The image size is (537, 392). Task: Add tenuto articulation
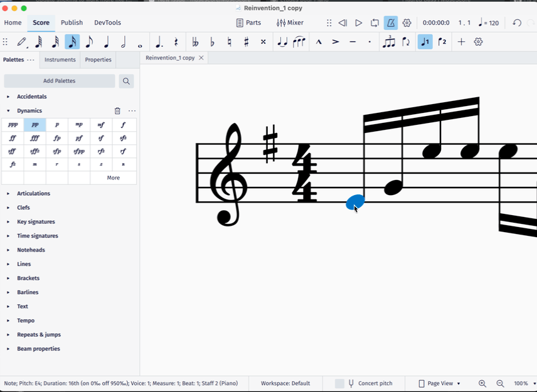[353, 42]
